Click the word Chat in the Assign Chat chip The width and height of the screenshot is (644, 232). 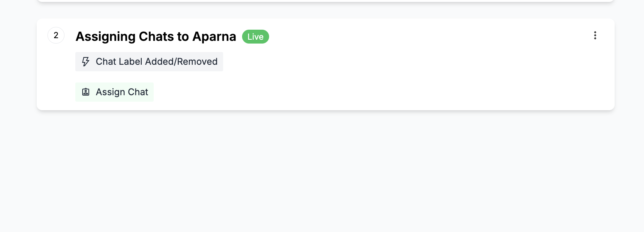tap(138, 92)
